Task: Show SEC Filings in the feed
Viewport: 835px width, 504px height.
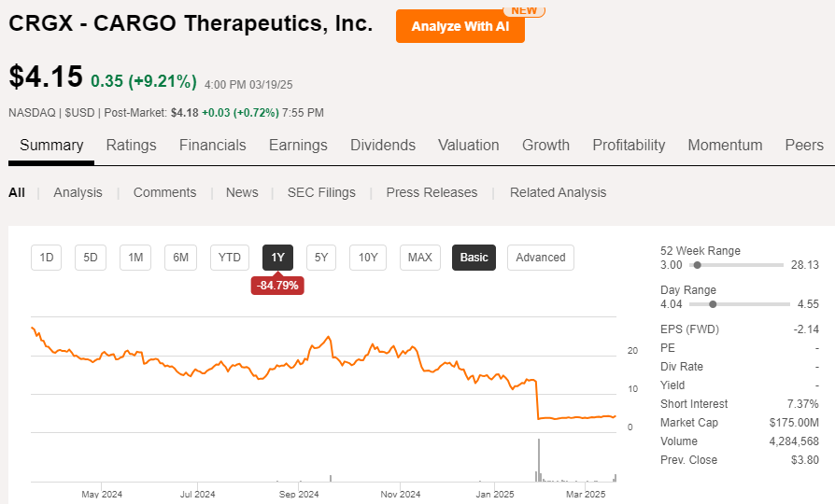Action: [321, 192]
